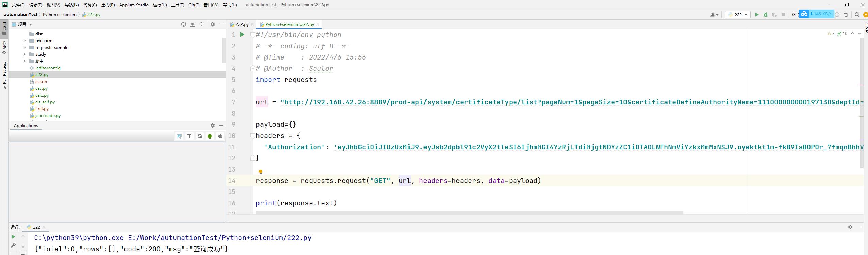The height and width of the screenshot is (255, 868).
Task: Open the 项目 view selector dropdown
Action: [22, 24]
